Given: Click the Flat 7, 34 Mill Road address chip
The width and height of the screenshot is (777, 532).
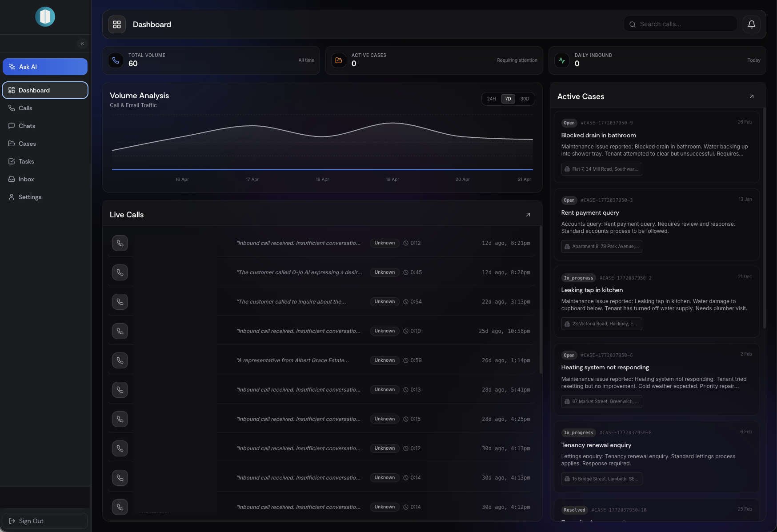Looking at the screenshot, I should pos(601,169).
